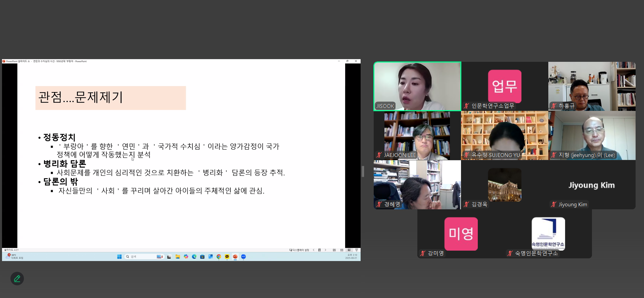The width and height of the screenshot is (644, 298).
Task: Select JISOOK's video tile
Action: 417,86
